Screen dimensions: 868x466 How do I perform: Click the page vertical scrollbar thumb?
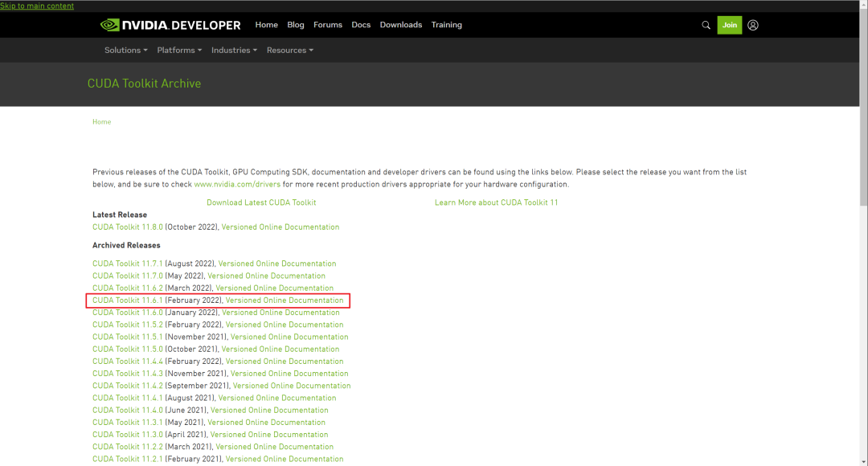coord(863,106)
